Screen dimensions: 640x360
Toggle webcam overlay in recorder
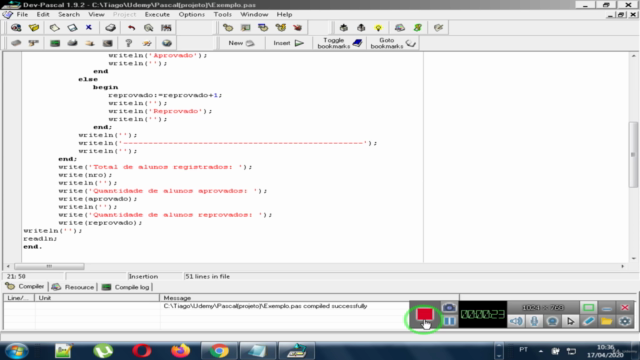[x=552, y=321]
